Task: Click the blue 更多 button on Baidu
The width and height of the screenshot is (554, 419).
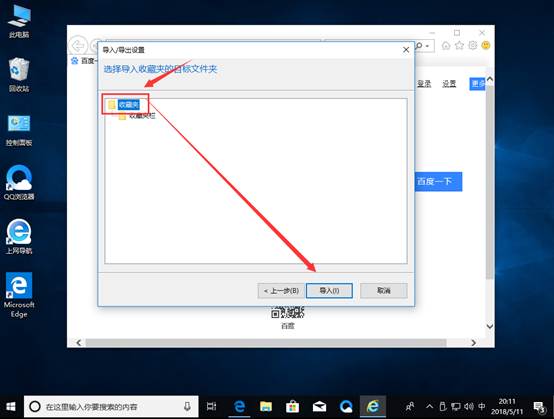Action: (x=477, y=84)
